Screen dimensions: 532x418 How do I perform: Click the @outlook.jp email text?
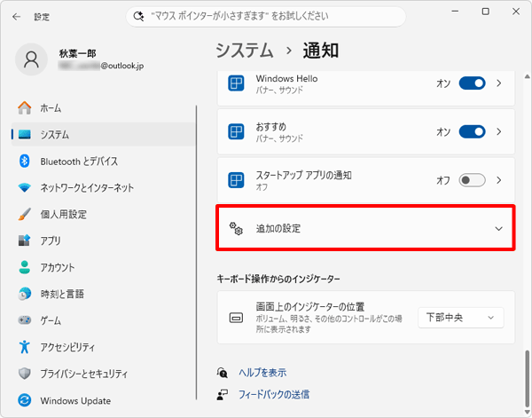pos(121,66)
